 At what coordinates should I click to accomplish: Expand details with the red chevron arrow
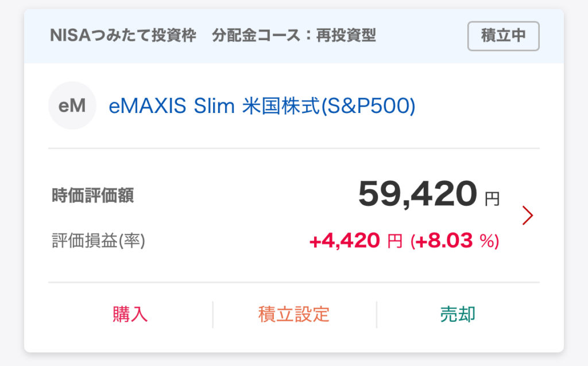click(x=528, y=215)
